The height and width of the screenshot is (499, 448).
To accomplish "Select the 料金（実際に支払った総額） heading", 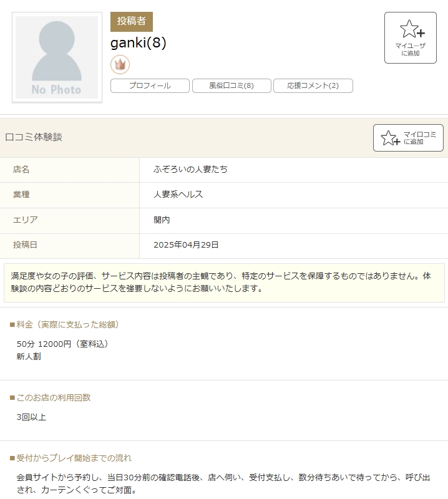I will pos(69,324).
